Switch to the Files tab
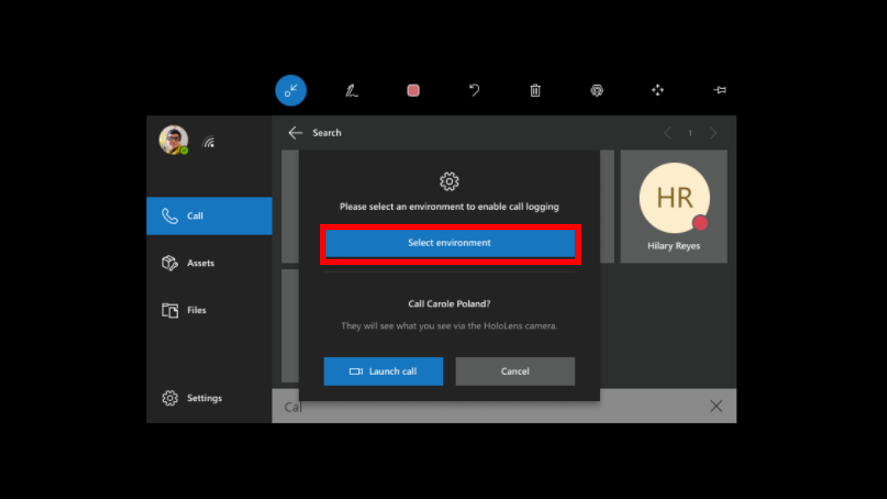 pos(209,310)
